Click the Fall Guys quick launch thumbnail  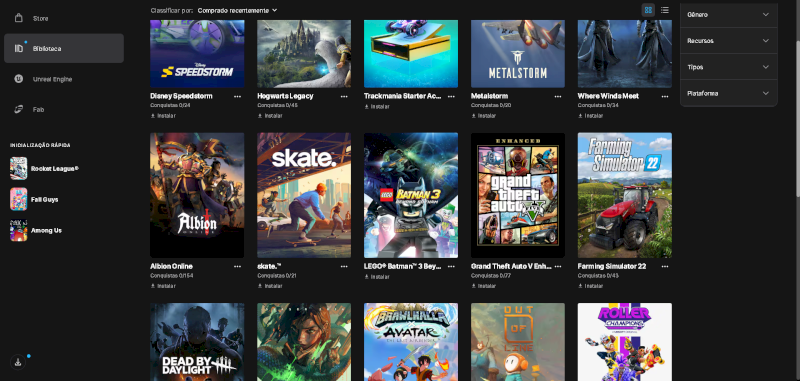(18, 199)
